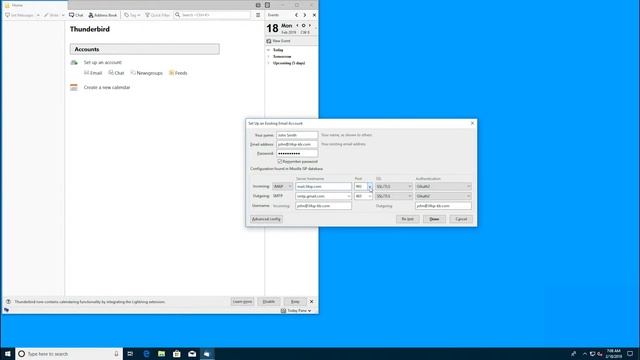Set up a Feeds account link
640x360 pixels.
[x=178, y=73]
